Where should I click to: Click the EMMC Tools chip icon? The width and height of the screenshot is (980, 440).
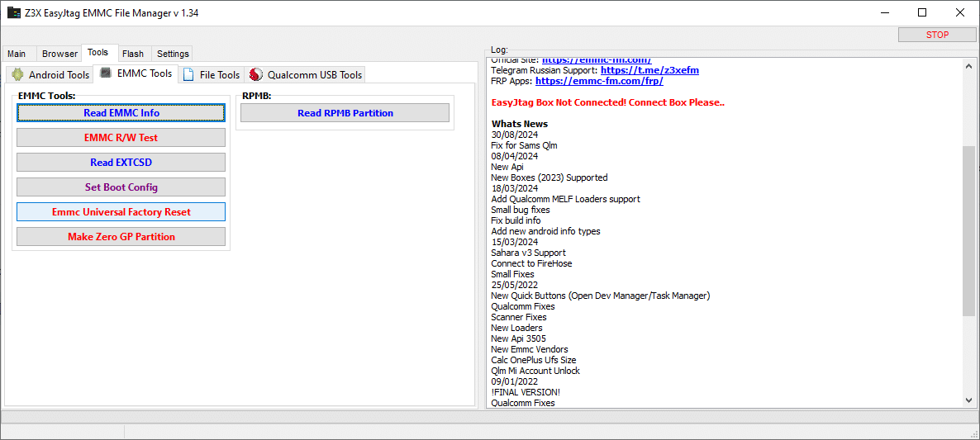(x=106, y=73)
